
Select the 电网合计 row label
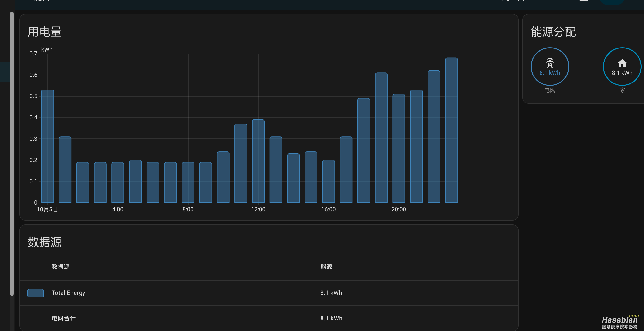pyautogui.click(x=63, y=318)
